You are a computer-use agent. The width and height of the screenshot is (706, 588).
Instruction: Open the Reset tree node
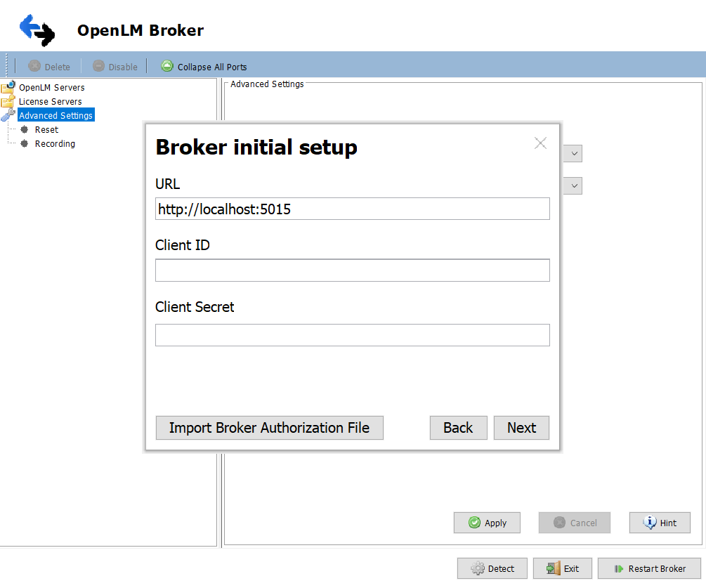point(46,130)
